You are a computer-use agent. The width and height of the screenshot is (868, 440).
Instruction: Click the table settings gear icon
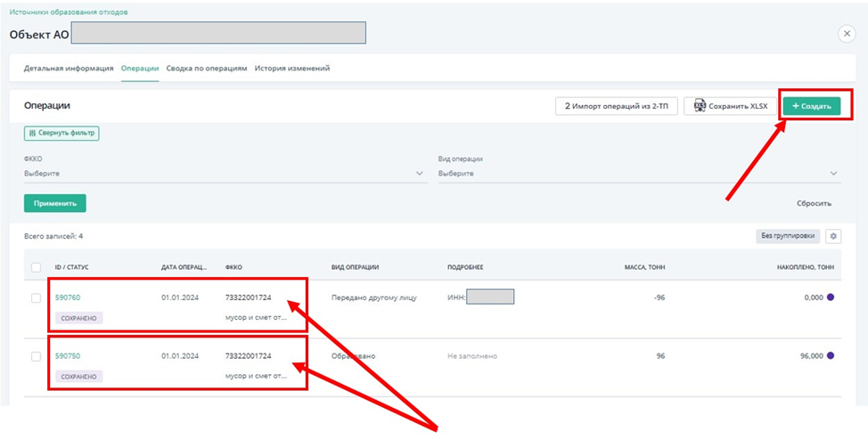[x=833, y=236]
